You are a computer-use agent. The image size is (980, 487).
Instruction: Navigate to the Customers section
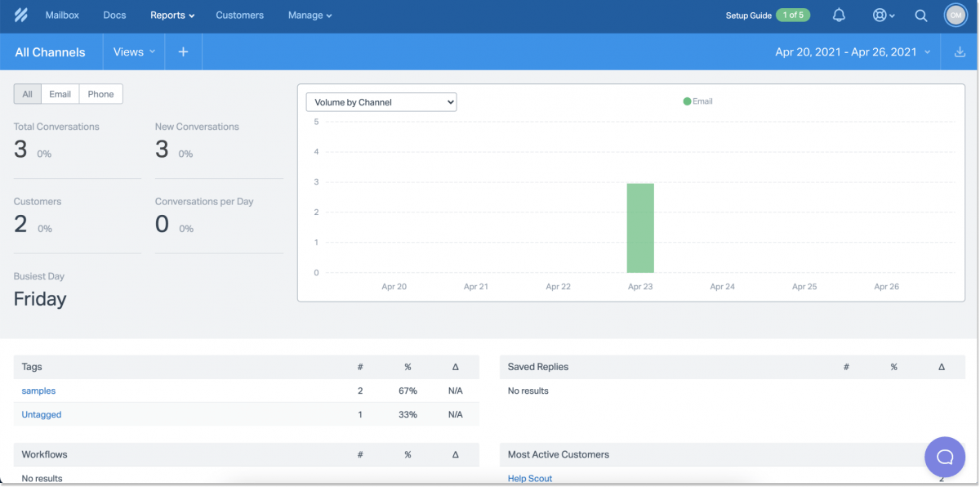[x=239, y=15]
